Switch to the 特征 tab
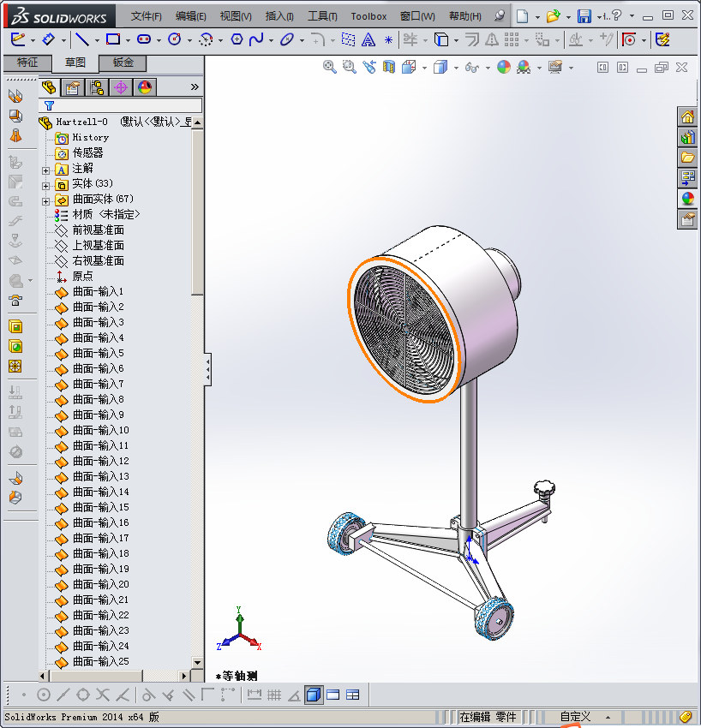The height and width of the screenshot is (728, 701). tap(27, 63)
